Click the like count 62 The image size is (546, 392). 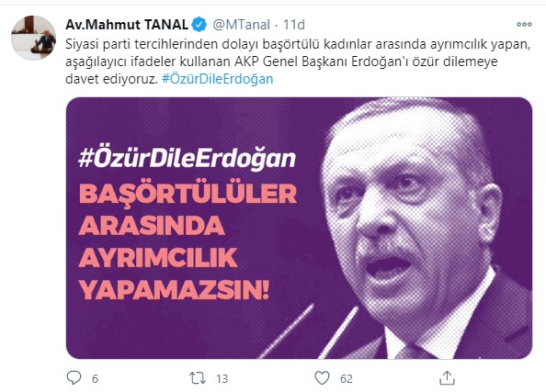pos(347,378)
